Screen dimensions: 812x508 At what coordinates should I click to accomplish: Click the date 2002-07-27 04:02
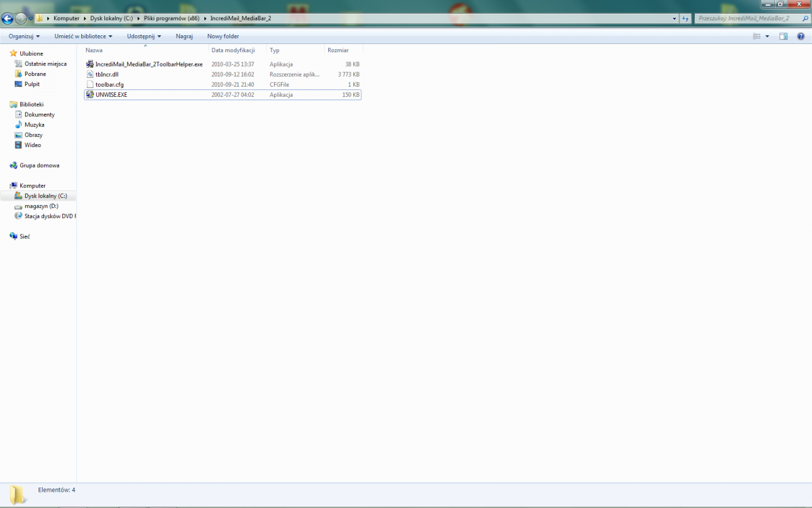pos(233,95)
